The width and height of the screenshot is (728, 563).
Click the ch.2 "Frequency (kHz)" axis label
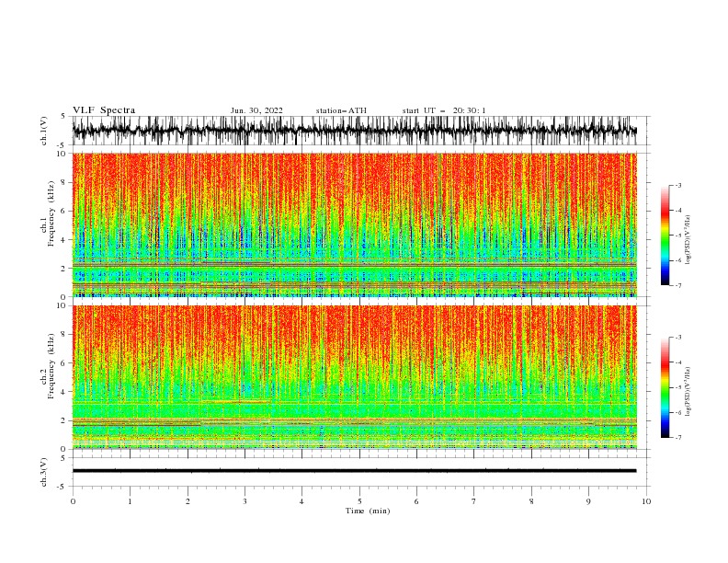coord(51,365)
